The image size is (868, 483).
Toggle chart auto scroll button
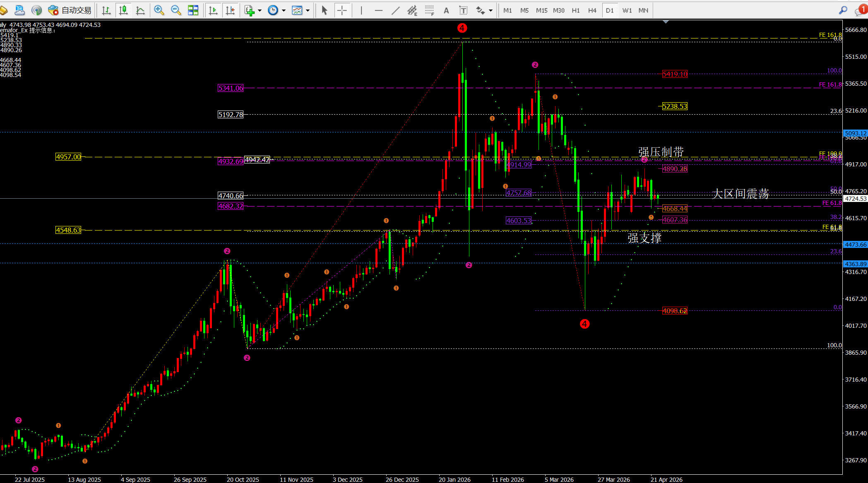[213, 10]
